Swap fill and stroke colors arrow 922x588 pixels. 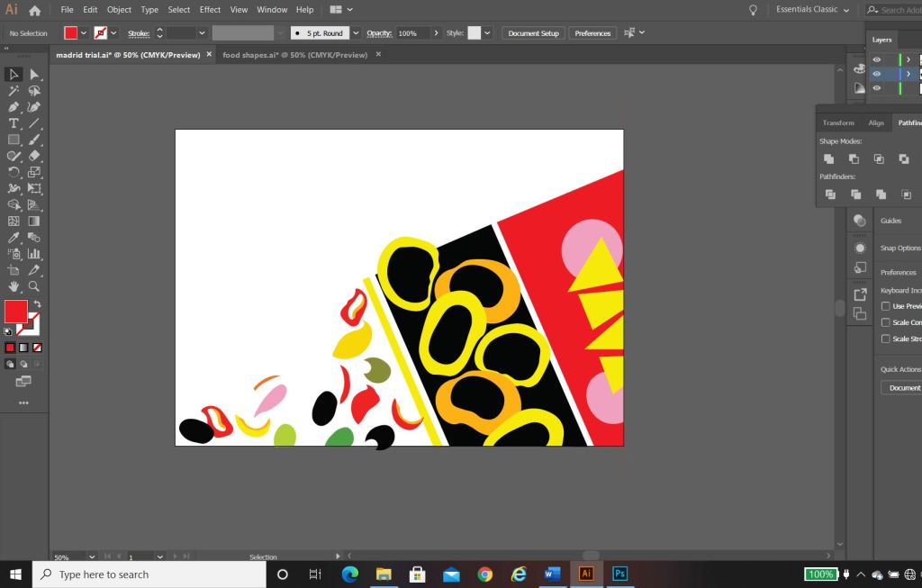click(x=37, y=304)
